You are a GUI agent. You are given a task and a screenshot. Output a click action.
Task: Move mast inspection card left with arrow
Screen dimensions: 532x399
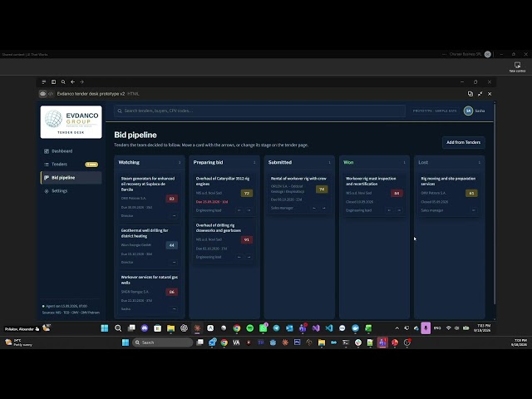(389, 210)
